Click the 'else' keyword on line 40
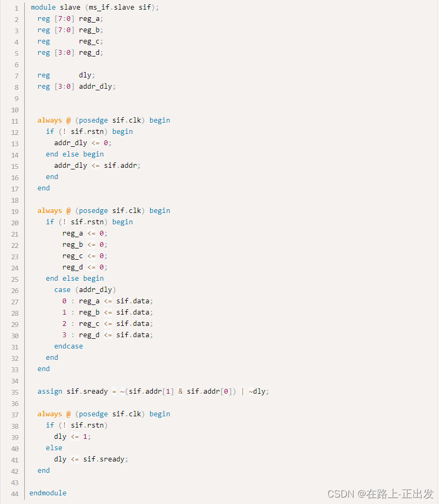 [x=54, y=448]
